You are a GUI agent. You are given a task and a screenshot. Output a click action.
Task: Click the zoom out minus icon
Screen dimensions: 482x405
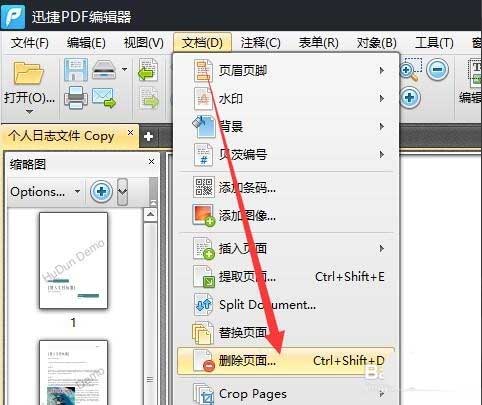pyautogui.click(x=437, y=70)
